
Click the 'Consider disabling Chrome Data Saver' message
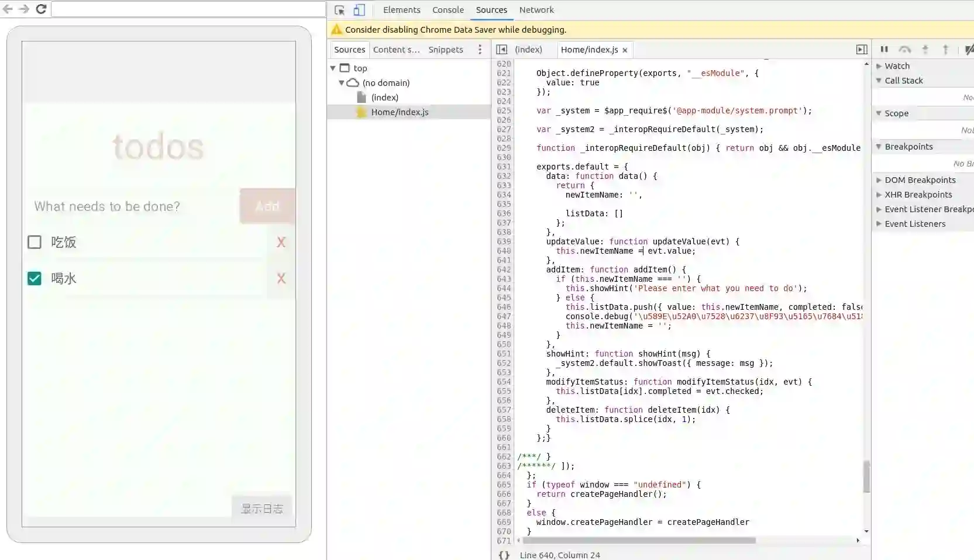pos(456,30)
